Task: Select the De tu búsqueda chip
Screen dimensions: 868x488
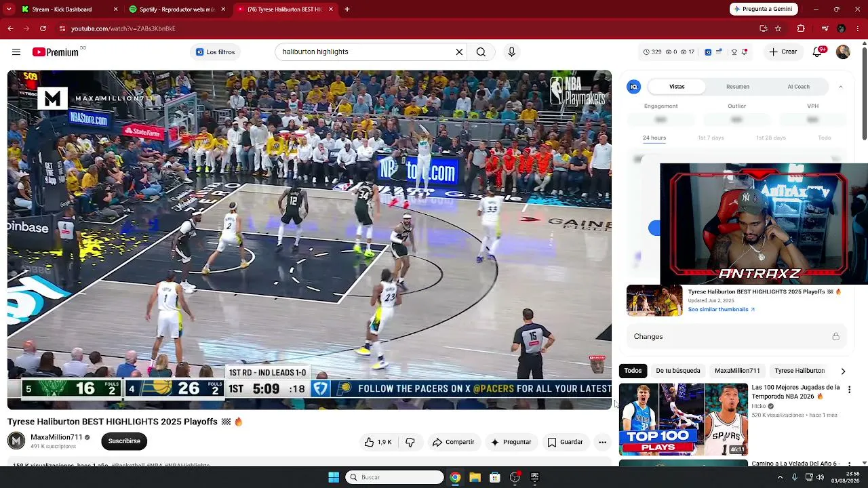Action: point(677,371)
